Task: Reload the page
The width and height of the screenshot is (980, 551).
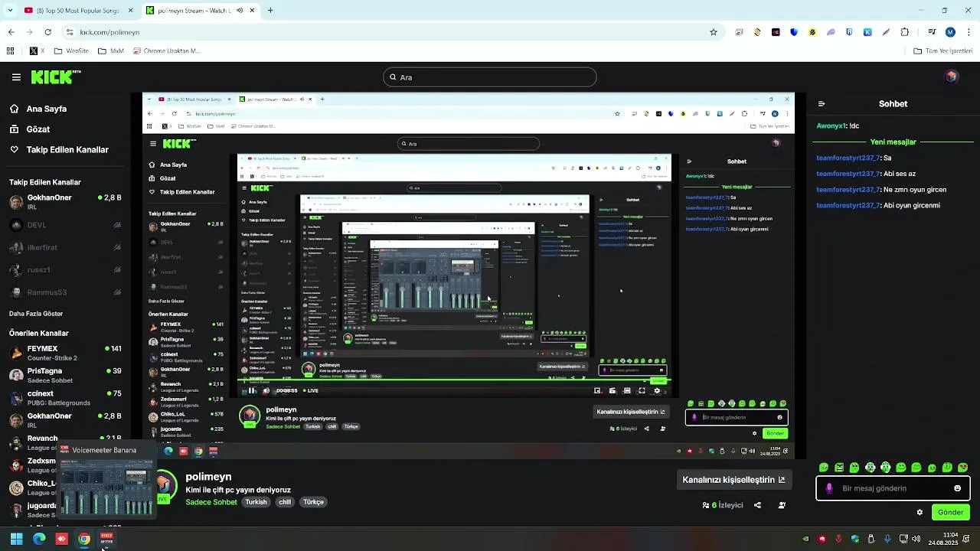Action: [47, 32]
